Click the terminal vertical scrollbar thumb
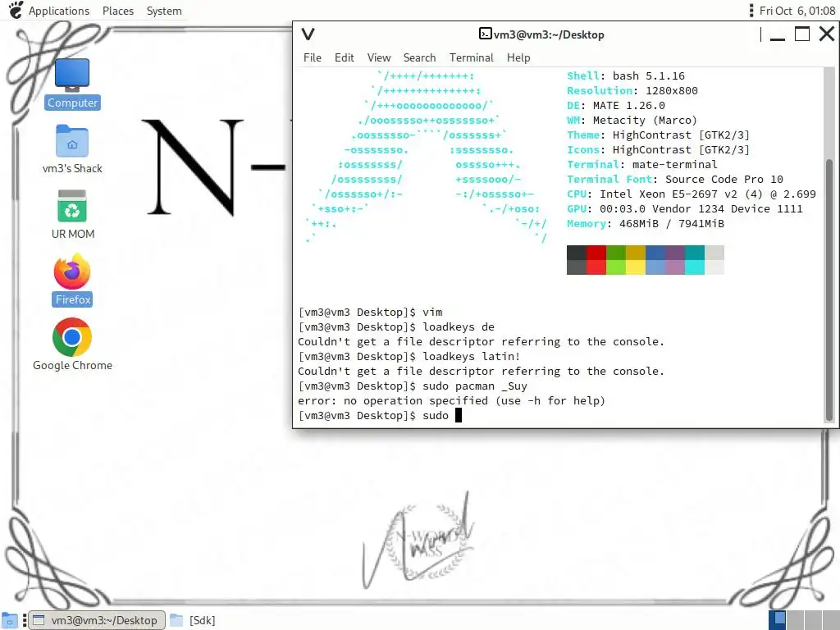This screenshot has width=840, height=630. [x=829, y=290]
